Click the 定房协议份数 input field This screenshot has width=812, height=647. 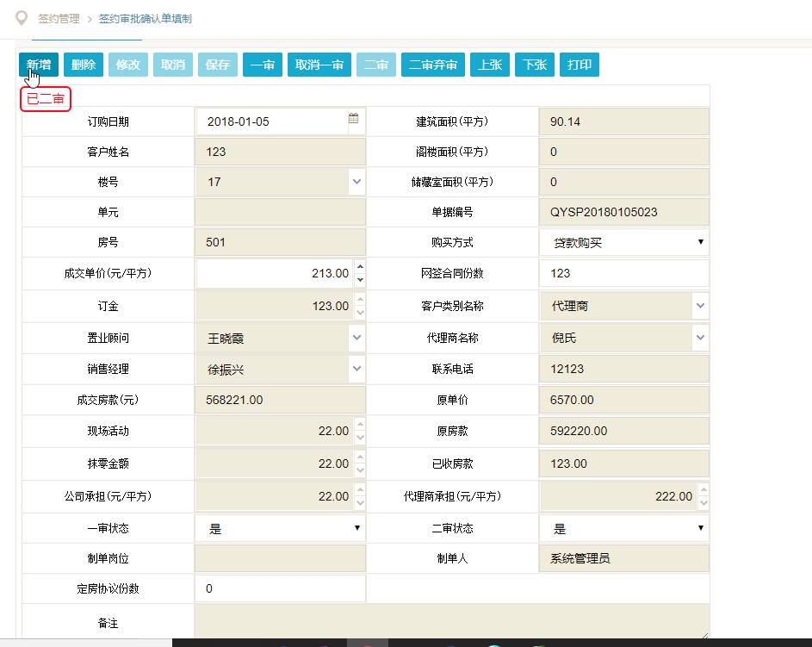click(x=280, y=588)
